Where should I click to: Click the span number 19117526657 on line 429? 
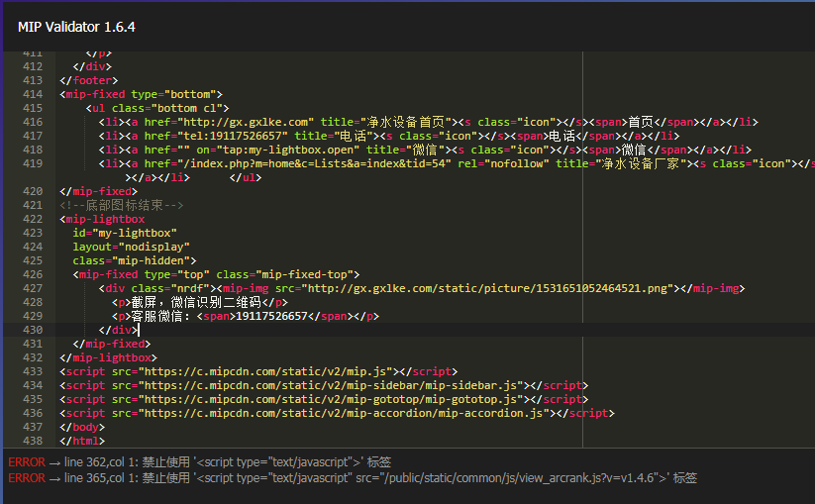(272, 316)
